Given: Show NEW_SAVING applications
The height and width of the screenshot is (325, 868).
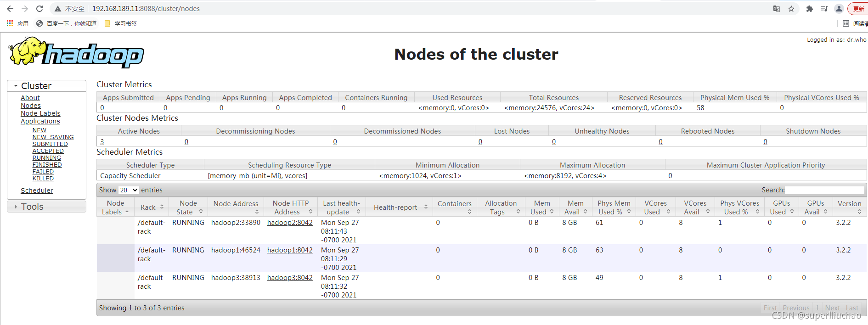Looking at the screenshot, I should (53, 137).
